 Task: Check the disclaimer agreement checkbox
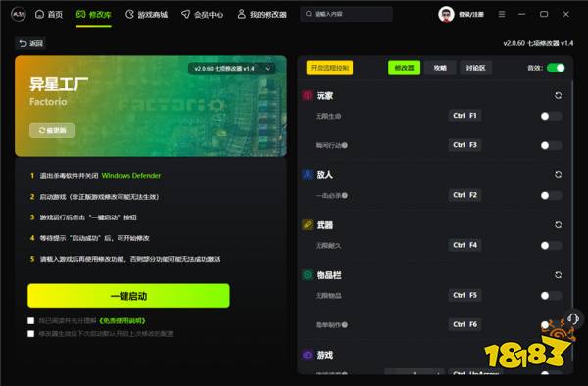tap(31, 320)
